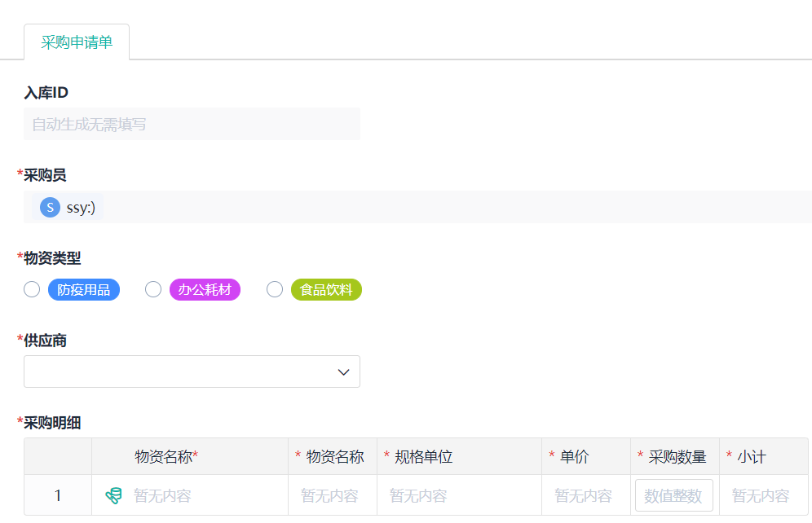Click the 采购数量 column header
Screen dimensions: 812x523
pyautogui.click(x=677, y=457)
